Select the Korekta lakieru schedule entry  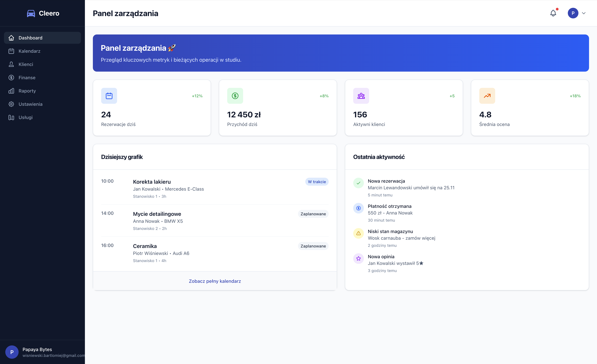point(152,182)
